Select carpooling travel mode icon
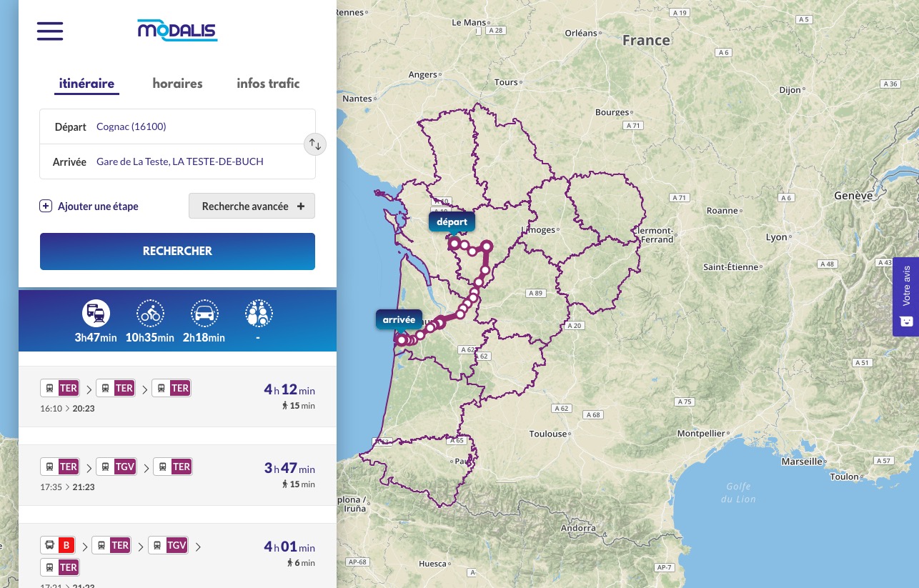919x588 pixels. coord(259,313)
